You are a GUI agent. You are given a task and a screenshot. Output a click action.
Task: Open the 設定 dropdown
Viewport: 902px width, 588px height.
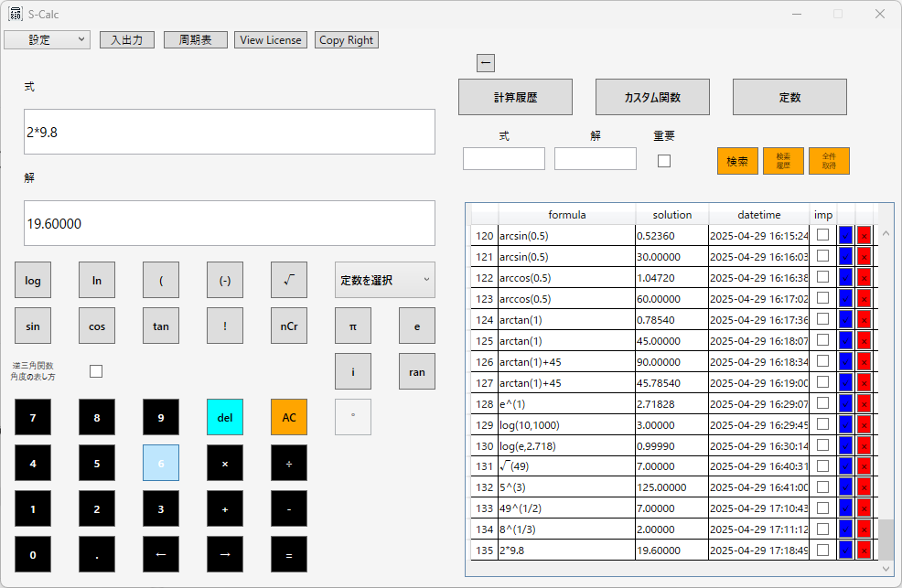tap(48, 39)
